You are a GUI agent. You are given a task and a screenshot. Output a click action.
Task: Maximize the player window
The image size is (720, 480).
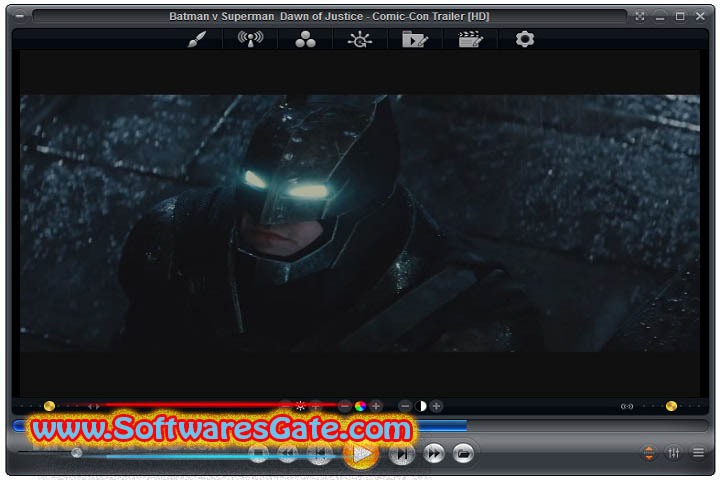click(x=680, y=17)
